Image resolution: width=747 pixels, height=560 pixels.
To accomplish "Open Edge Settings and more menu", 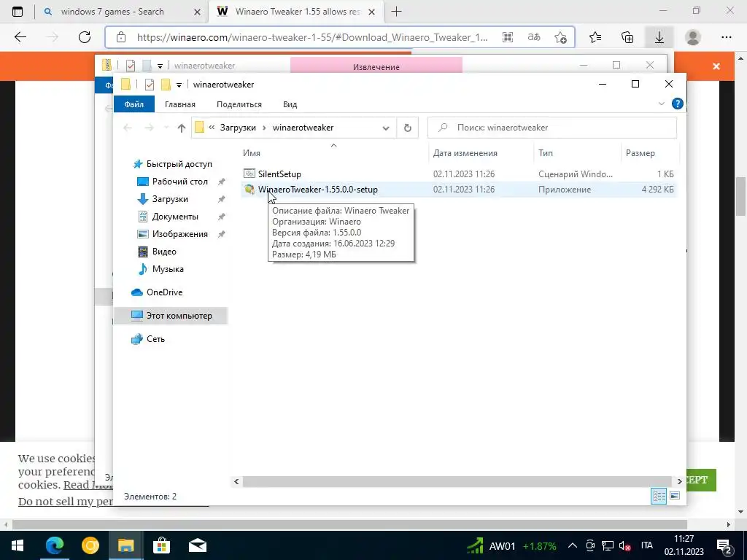I will coord(726,37).
